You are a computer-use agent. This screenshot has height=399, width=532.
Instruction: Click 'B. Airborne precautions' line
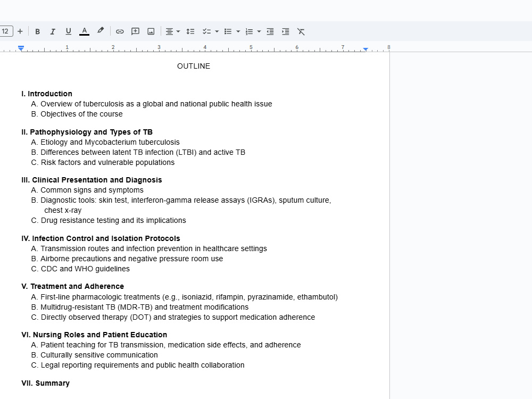coord(127,259)
